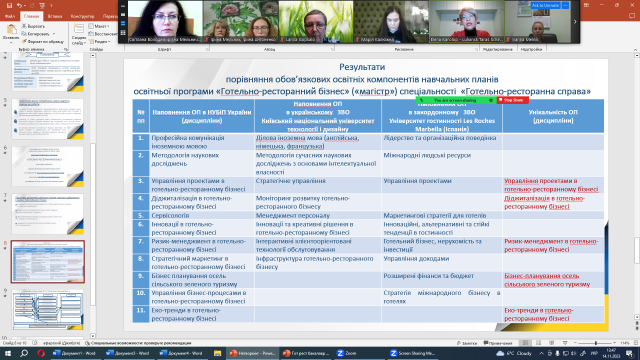This screenshot has height=360, width=640.
Task: Open the Буфер обмена dialog launcher
Action: (x=66, y=49)
